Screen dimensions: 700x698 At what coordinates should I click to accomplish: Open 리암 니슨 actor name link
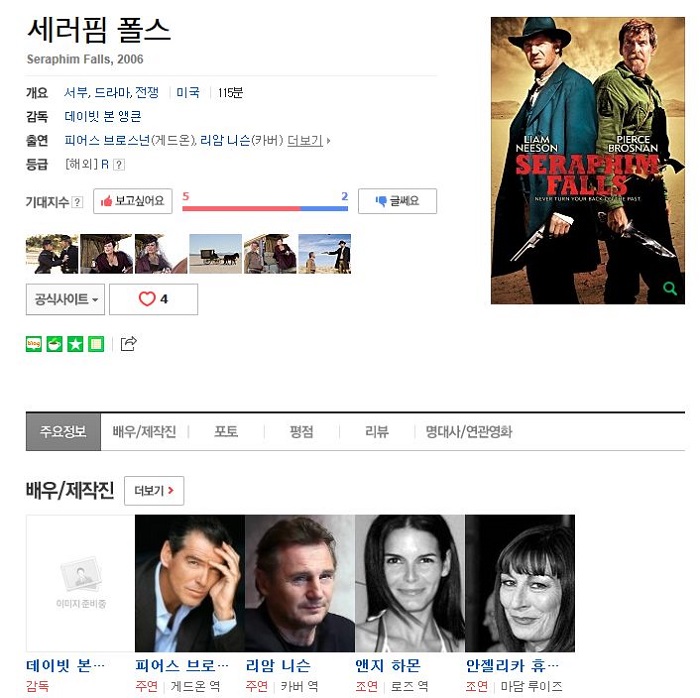pyautogui.click(x=278, y=665)
